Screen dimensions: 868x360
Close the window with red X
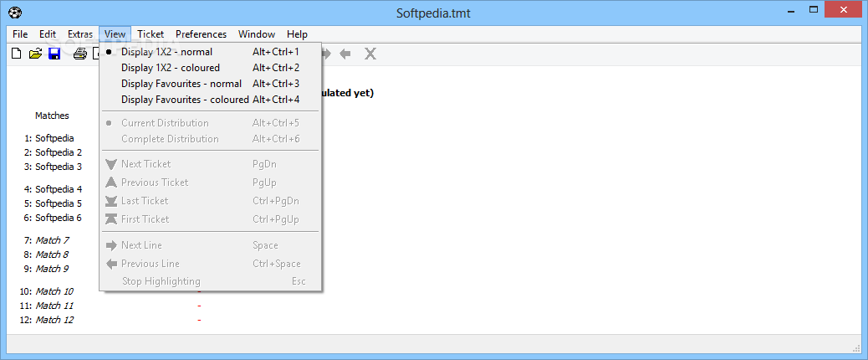coord(844,9)
